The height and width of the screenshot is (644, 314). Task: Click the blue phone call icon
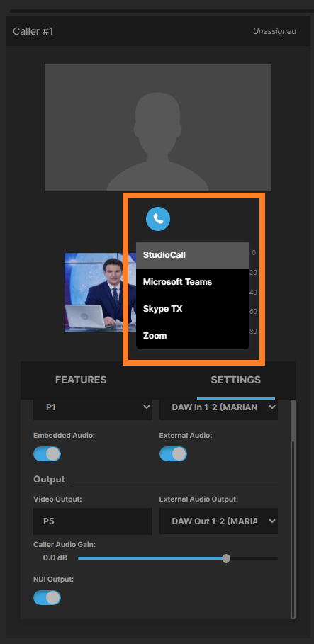(158, 219)
